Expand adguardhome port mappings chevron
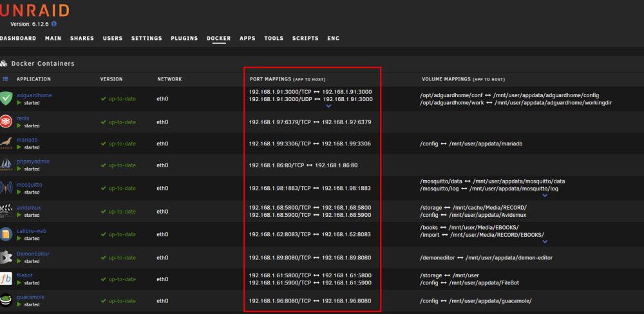The width and height of the screenshot is (644, 314). 328,106
